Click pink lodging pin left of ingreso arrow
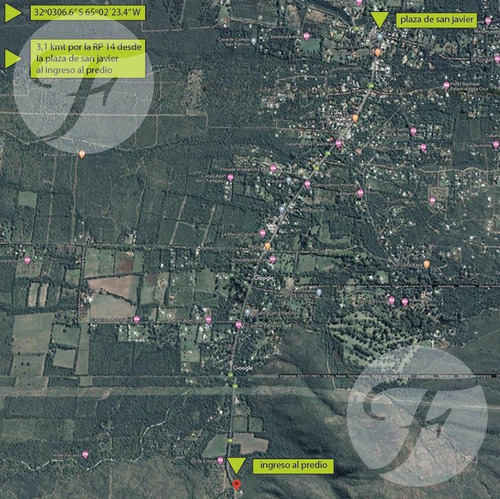The width and height of the screenshot is (500, 499). [220, 461]
